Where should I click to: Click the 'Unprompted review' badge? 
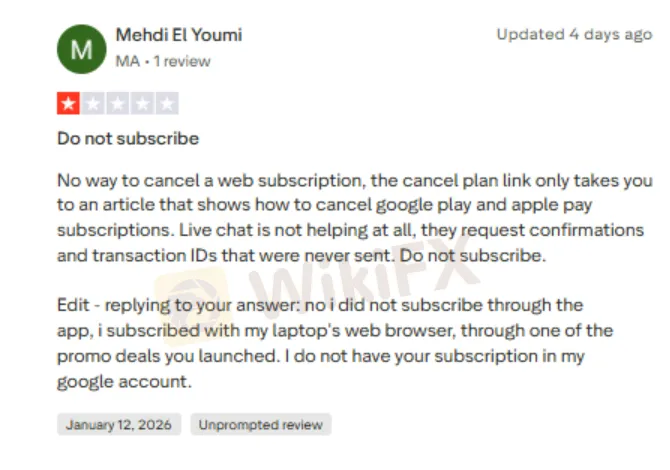click(x=260, y=424)
